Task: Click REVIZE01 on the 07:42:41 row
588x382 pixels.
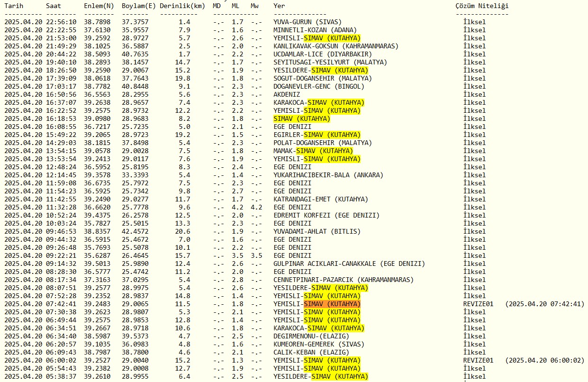Action: (x=478, y=304)
